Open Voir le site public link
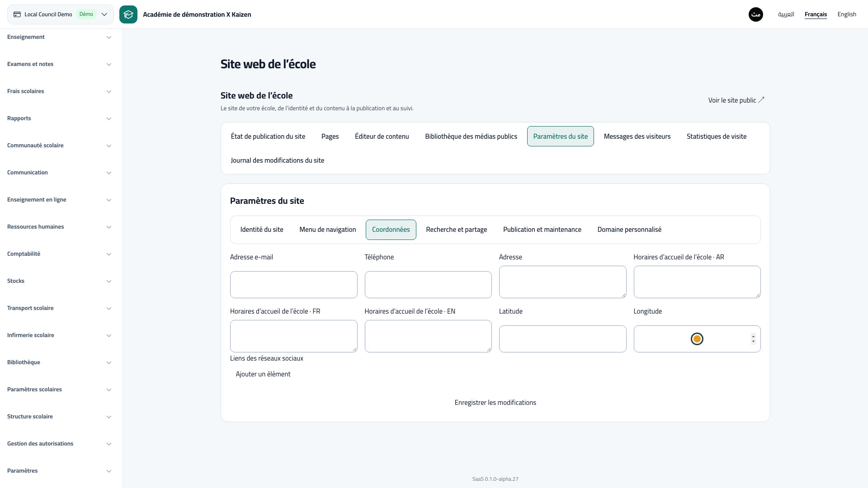Screen dimensions: 868x488 736,100
